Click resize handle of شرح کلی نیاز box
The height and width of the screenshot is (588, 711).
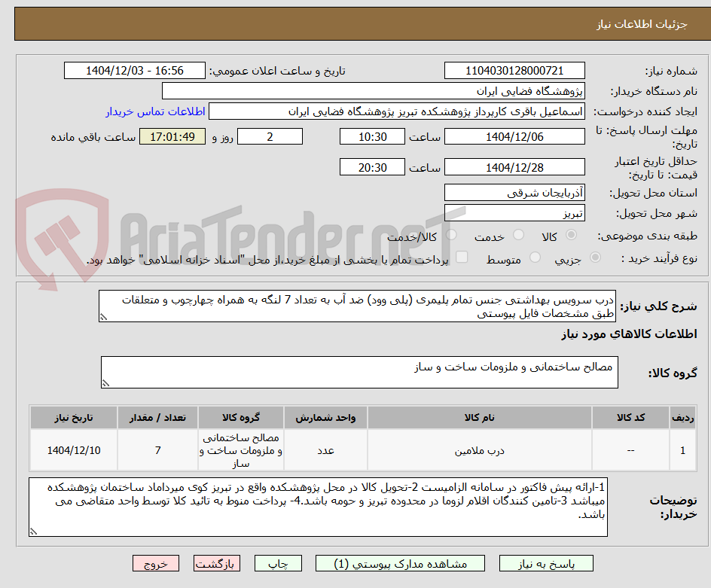pos(103,318)
